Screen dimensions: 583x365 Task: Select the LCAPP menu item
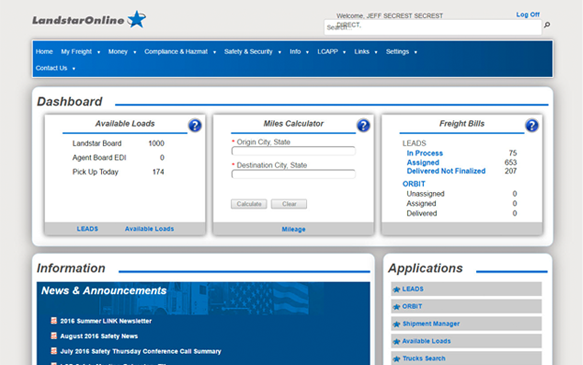(x=328, y=52)
